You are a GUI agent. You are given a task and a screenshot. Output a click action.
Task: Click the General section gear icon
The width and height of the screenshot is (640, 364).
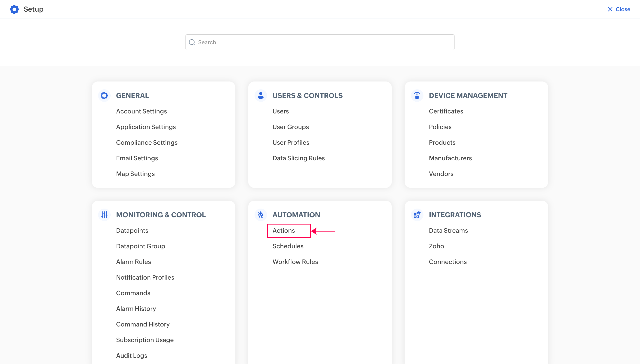[104, 96]
